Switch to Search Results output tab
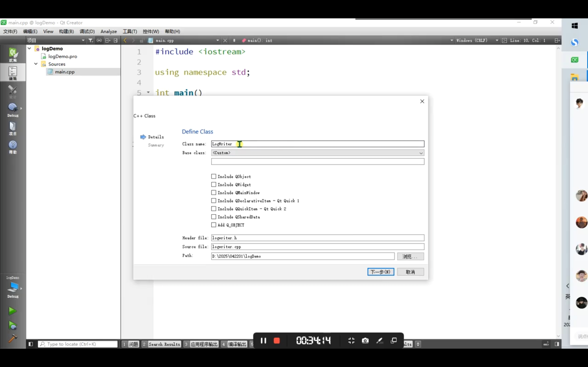Viewport: 588px width, 367px height. point(164,344)
